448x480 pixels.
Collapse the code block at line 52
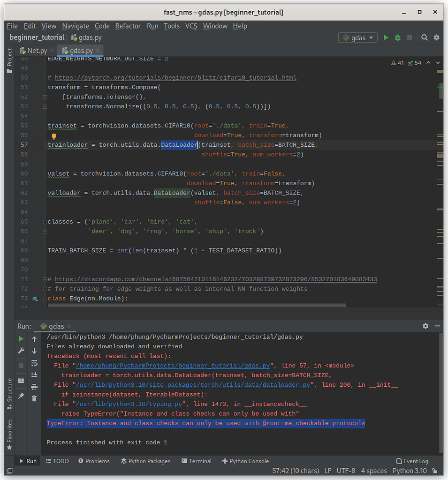(45, 97)
